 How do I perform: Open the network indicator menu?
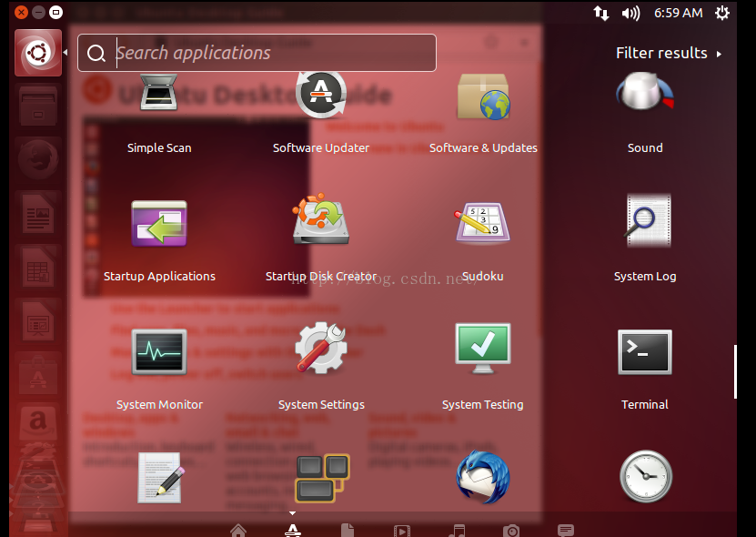tap(601, 13)
